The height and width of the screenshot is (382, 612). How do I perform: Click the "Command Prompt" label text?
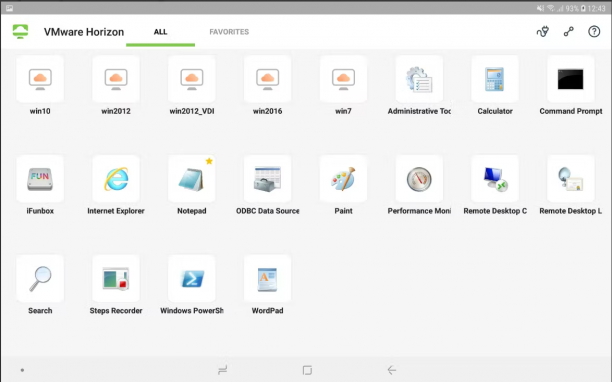coord(571,111)
